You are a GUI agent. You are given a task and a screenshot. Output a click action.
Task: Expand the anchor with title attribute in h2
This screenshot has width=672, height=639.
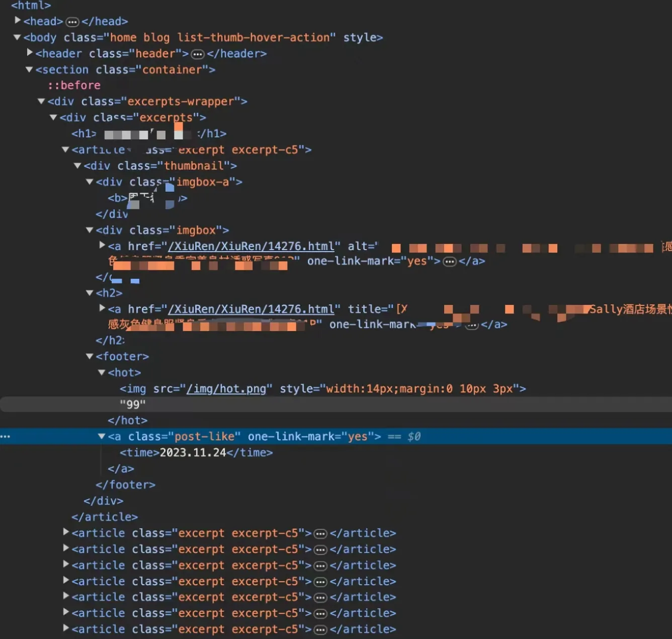[x=102, y=308]
